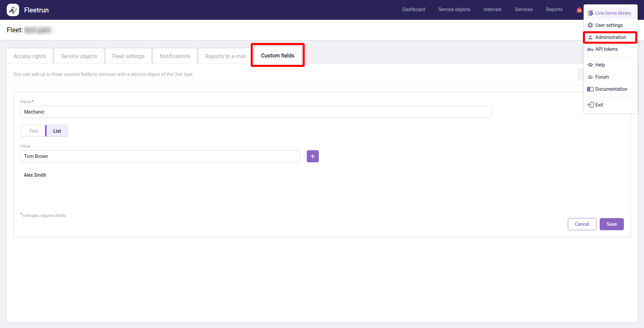Cancel editing the custom field
The height and width of the screenshot is (328, 644).
pyautogui.click(x=582, y=224)
